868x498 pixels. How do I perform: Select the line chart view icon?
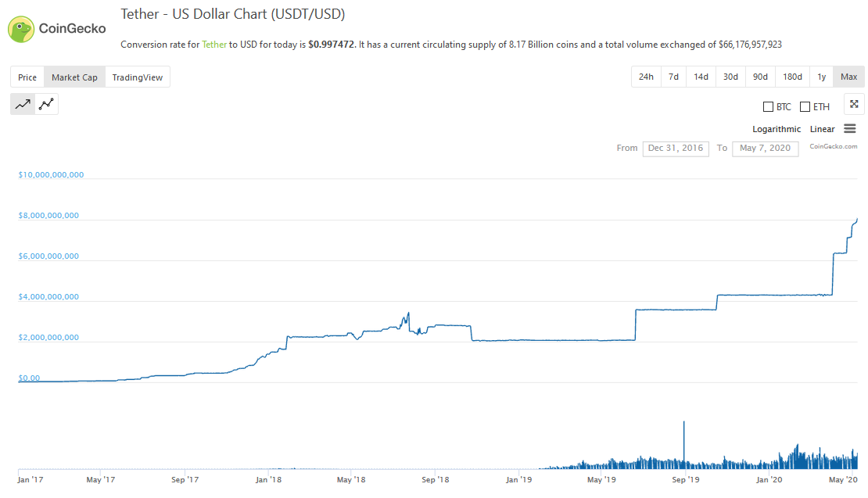click(23, 104)
